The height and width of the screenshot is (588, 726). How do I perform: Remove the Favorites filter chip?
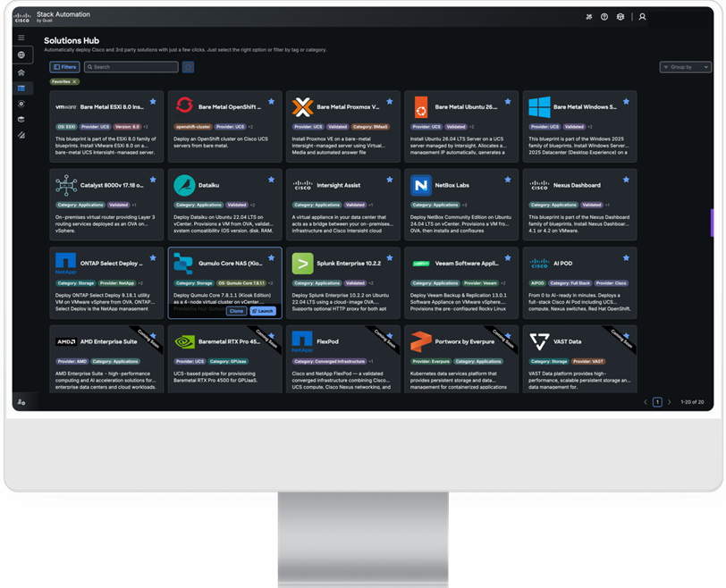click(x=74, y=81)
